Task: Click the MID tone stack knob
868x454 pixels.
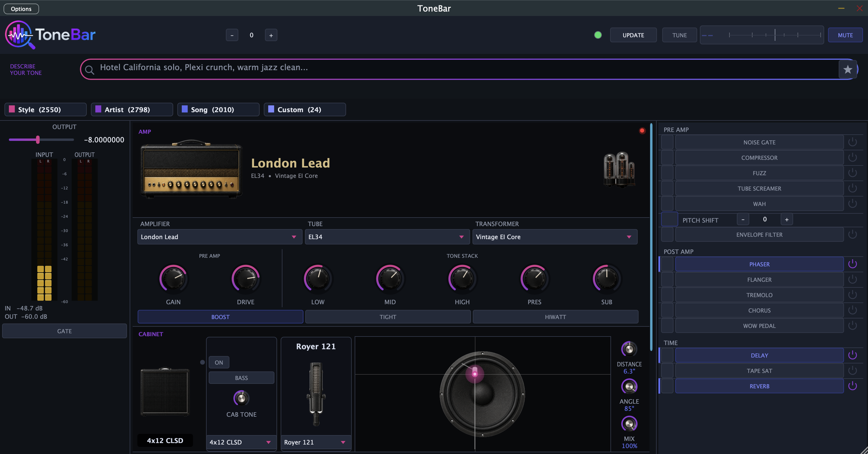Action: point(390,279)
